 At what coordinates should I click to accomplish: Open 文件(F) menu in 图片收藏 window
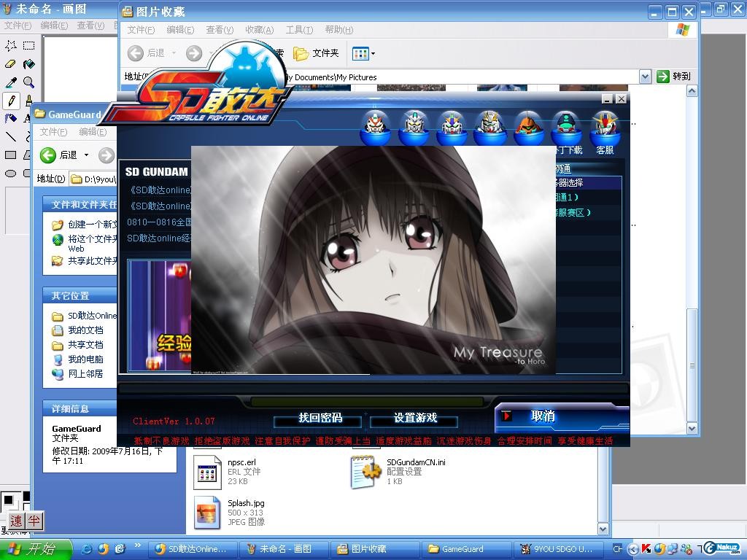coord(141,30)
